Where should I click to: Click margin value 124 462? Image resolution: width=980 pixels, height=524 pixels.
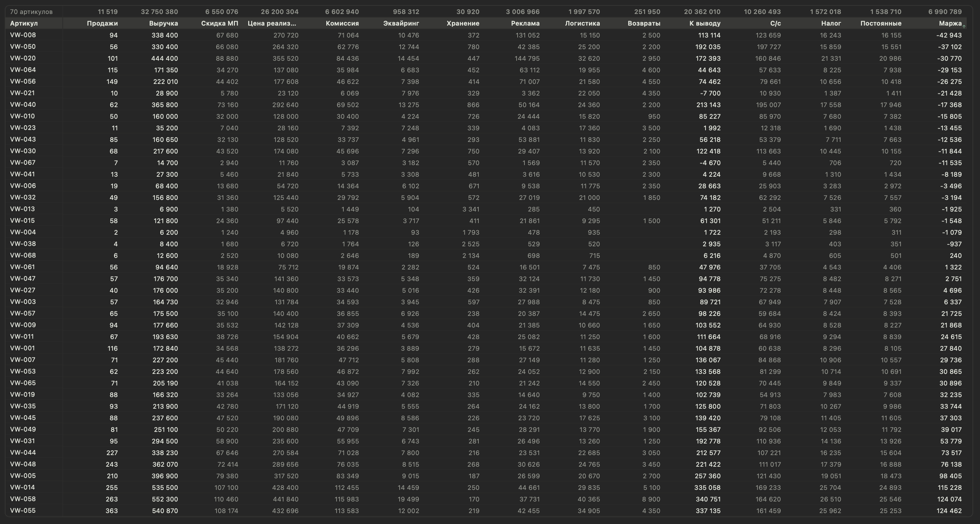tap(949, 511)
